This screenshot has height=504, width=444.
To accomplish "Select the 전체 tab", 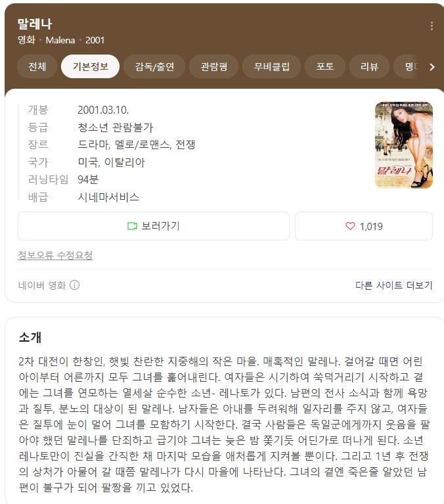I will [x=37, y=66].
